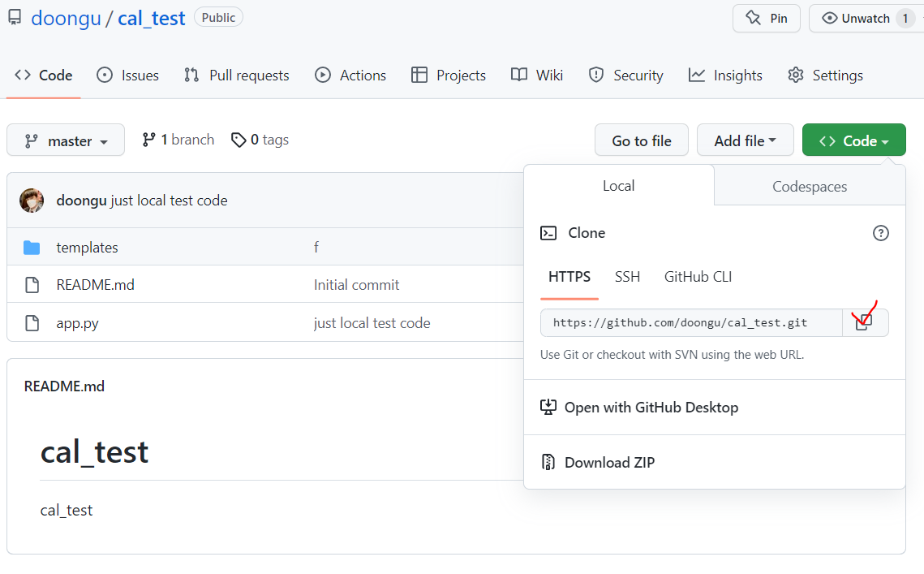924x574 pixels.
Task: Click the ZIP file icon
Action: pyautogui.click(x=548, y=462)
